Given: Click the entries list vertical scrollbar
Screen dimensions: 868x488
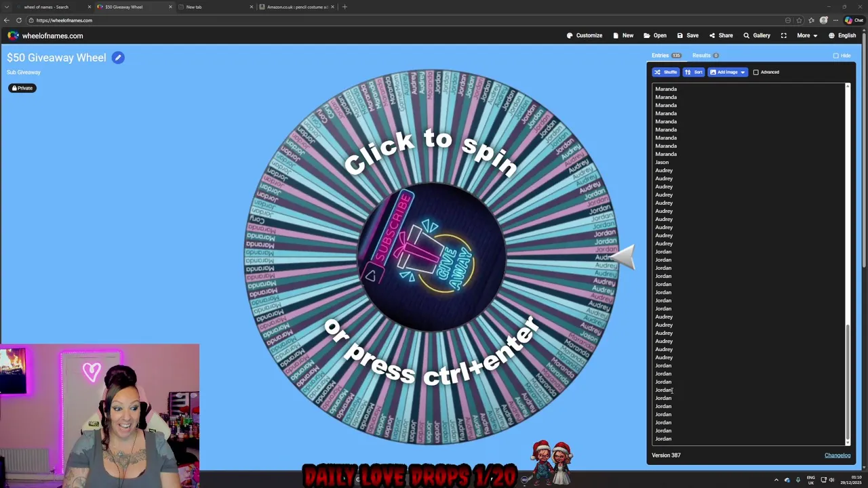Looking at the screenshot, I should coord(848,383).
